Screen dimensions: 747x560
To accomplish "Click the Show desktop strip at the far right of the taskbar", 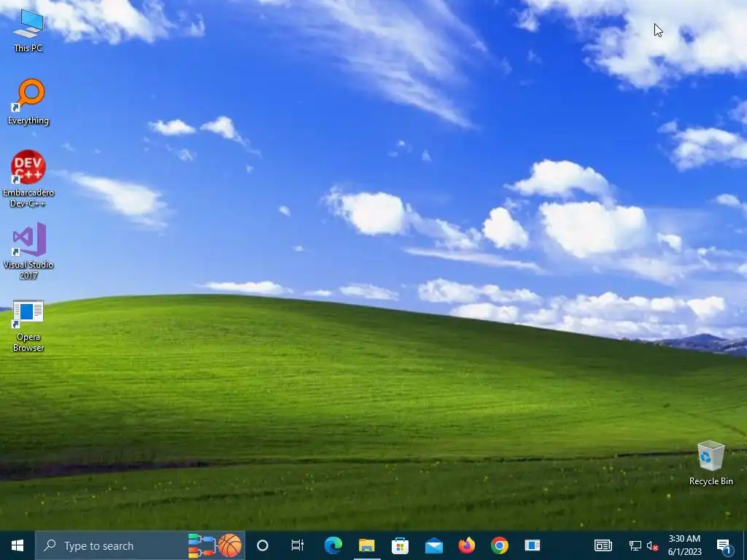I will pyautogui.click(x=745, y=545).
